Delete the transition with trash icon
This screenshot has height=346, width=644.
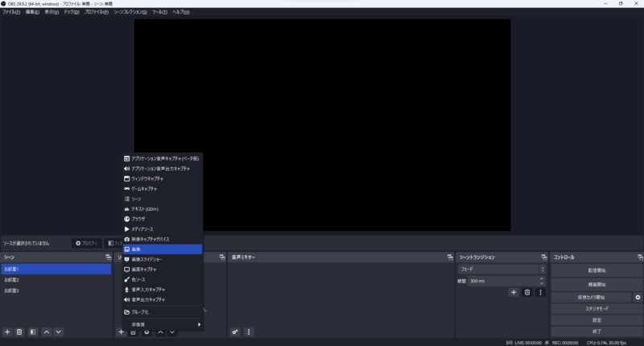[527, 292]
